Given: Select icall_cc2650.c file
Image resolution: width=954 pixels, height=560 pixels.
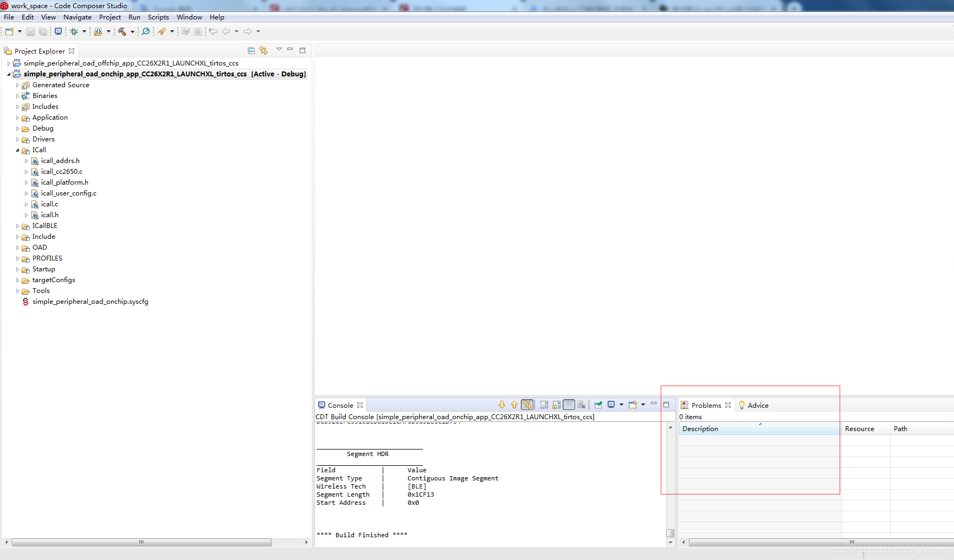Looking at the screenshot, I should (x=62, y=172).
